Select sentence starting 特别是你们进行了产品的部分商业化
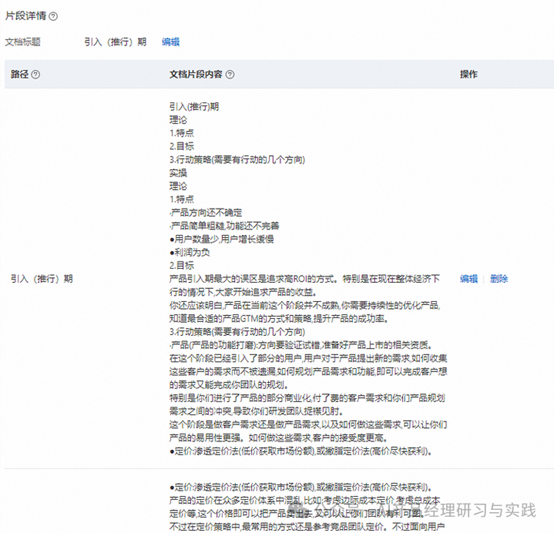The width and height of the screenshot is (554, 533). pos(307,405)
